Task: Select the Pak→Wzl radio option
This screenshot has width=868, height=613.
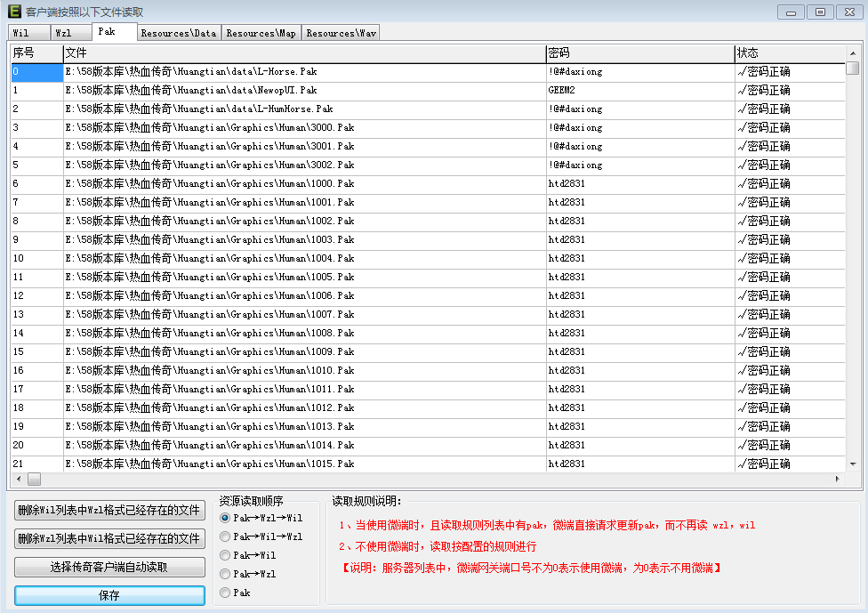Action: pyautogui.click(x=225, y=574)
